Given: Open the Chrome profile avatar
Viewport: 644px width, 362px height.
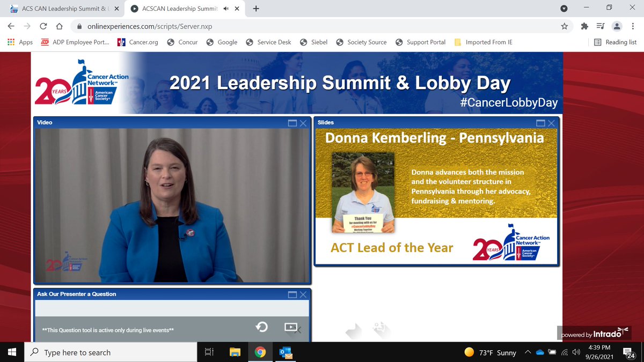Looking at the screenshot, I should pyautogui.click(x=617, y=26).
